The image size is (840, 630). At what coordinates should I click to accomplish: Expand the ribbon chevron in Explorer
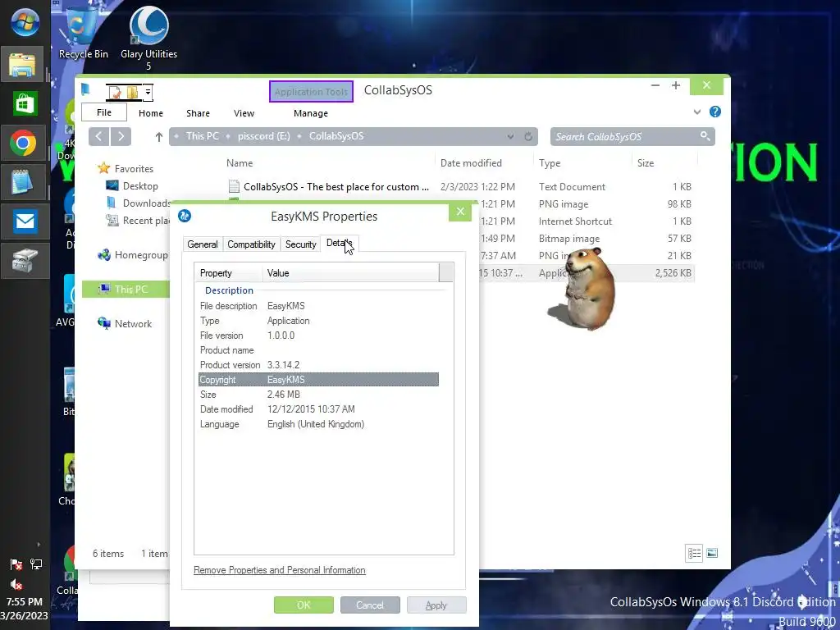[x=697, y=112]
